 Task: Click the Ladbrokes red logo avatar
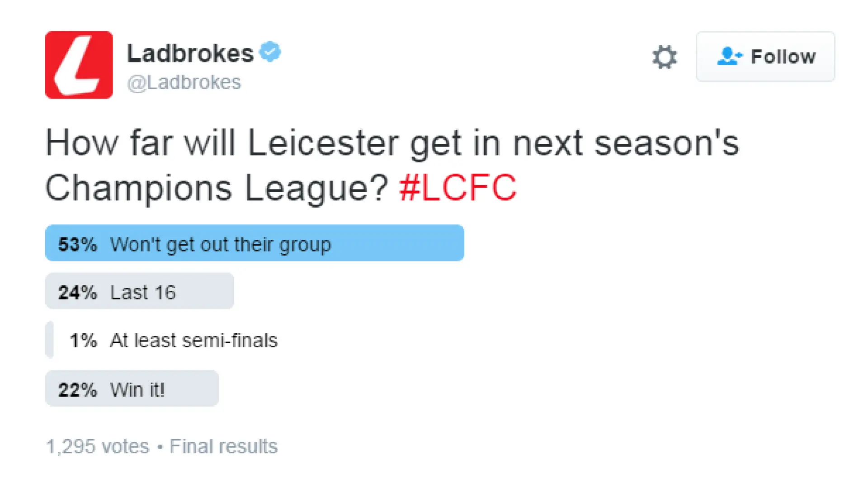click(79, 65)
